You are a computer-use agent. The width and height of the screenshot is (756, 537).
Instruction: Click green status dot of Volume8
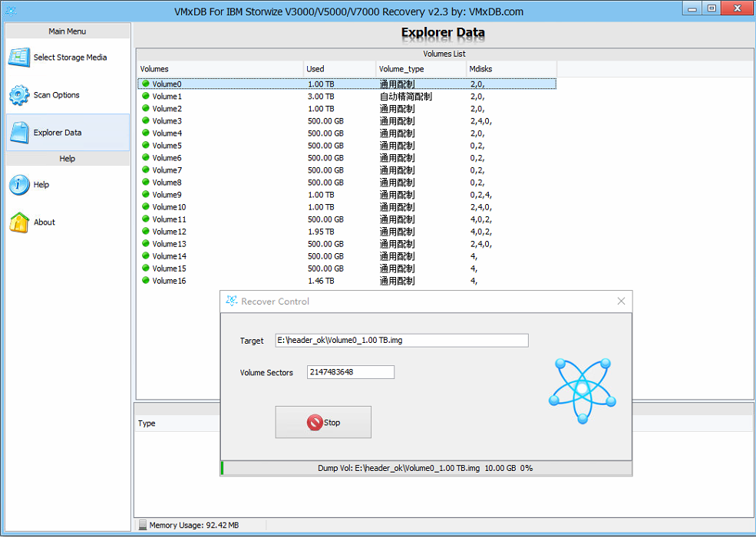point(146,183)
